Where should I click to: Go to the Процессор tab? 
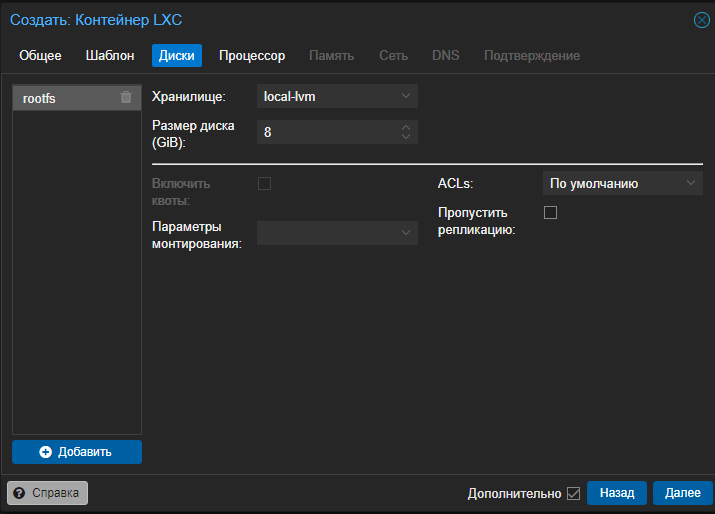252,56
